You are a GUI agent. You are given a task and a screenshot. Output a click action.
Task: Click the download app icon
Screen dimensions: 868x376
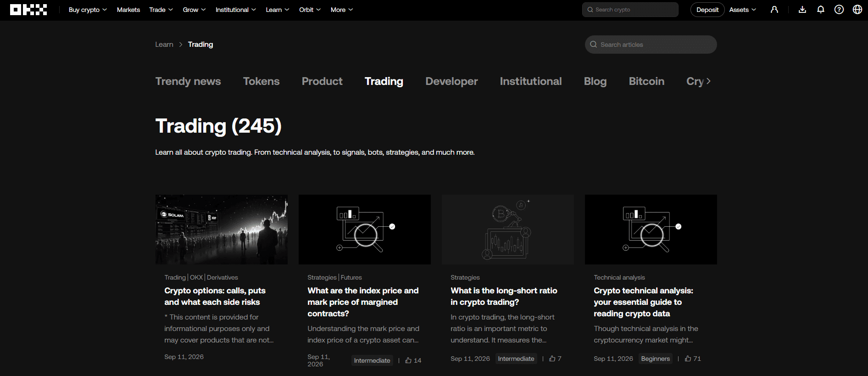coord(802,10)
